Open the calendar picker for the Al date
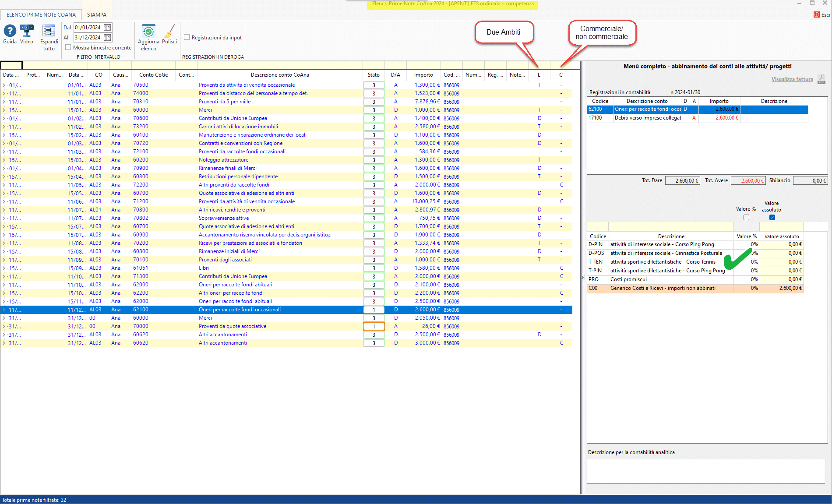This screenshot has width=832, height=504. (x=107, y=38)
